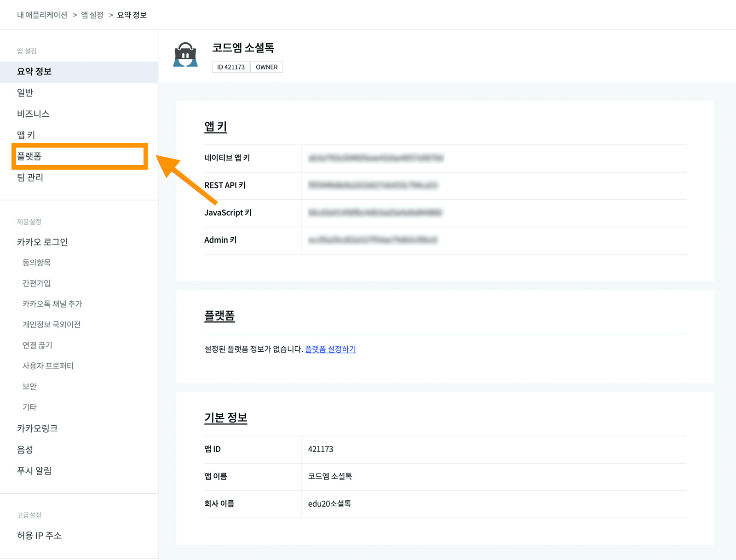Viewport: 736px width, 560px height.
Task: Click the 네이티브 앱 키 label
Action: 227,158
